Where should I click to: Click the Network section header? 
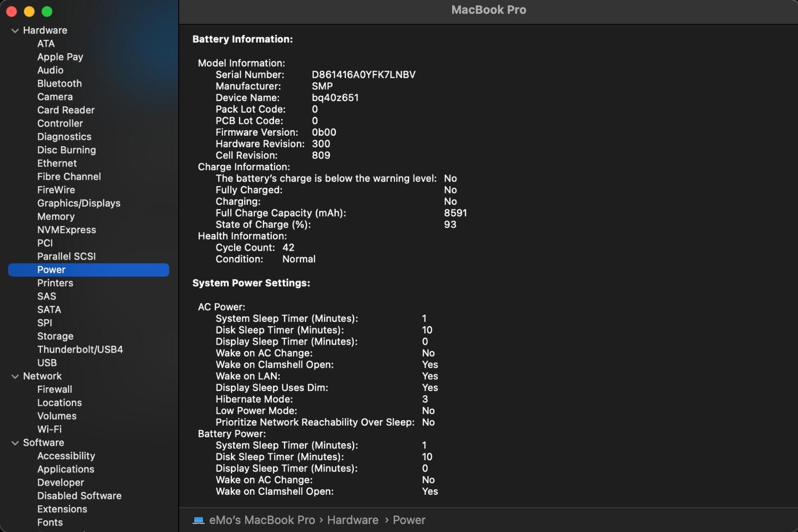[42, 376]
